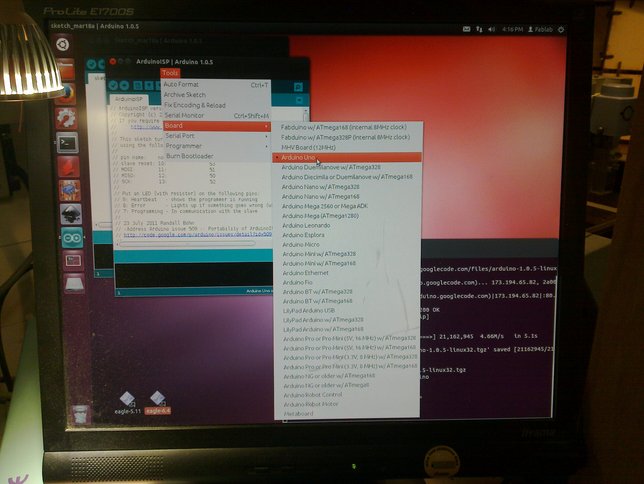The height and width of the screenshot is (484, 644).
Task: Open the tab dropdown arrow below Serial Monitor icon
Action: [299, 100]
